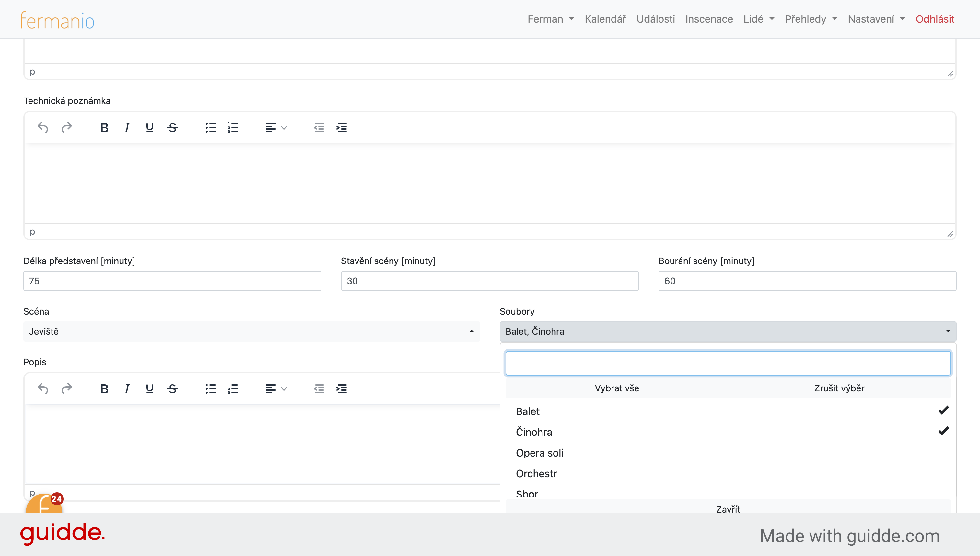Insert numbered list in Technická poznámka editor
The width and height of the screenshot is (980, 556).
[233, 128]
